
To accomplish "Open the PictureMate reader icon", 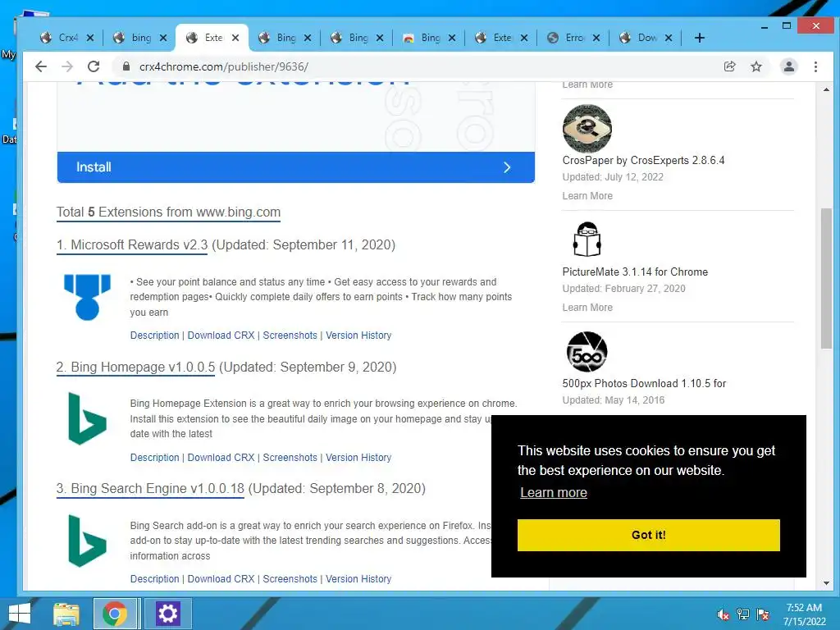I will click(587, 239).
